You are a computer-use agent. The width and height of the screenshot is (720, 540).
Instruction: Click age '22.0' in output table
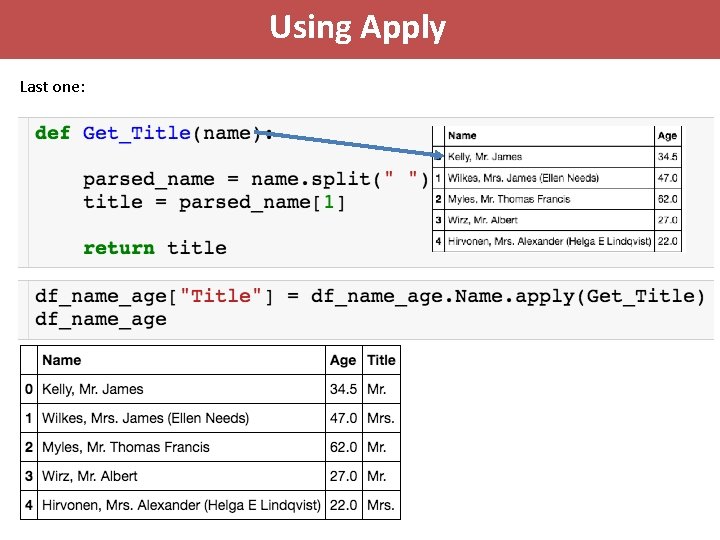(343, 505)
